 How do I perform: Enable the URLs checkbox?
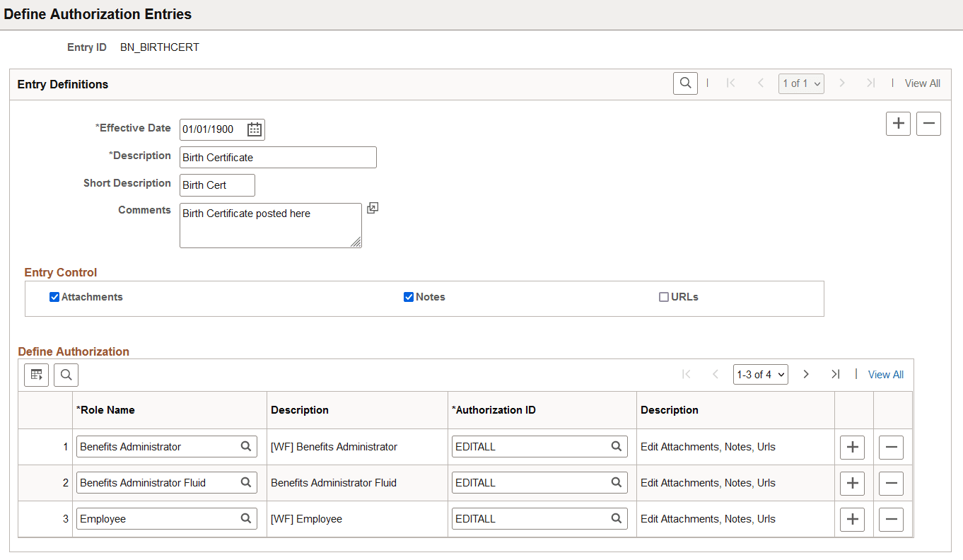tap(663, 296)
